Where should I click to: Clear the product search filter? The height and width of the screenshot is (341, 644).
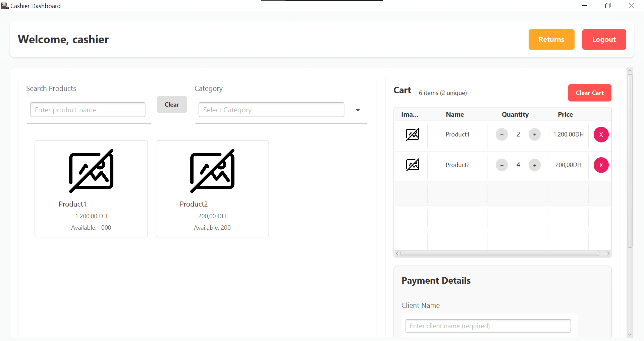172,105
